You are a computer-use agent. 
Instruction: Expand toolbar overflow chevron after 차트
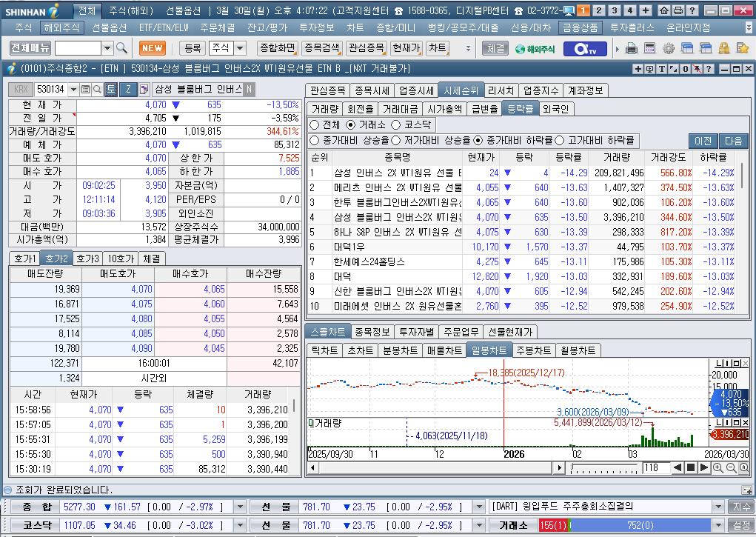468,48
